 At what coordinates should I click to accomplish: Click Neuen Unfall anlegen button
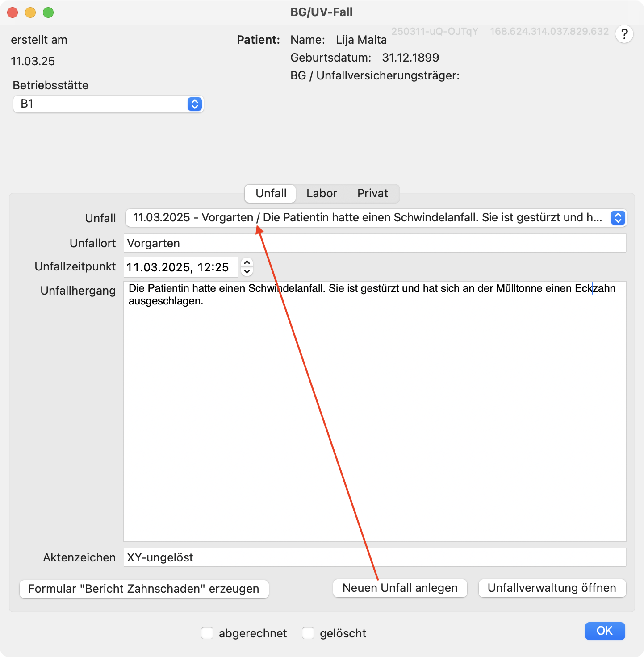coord(400,588)
